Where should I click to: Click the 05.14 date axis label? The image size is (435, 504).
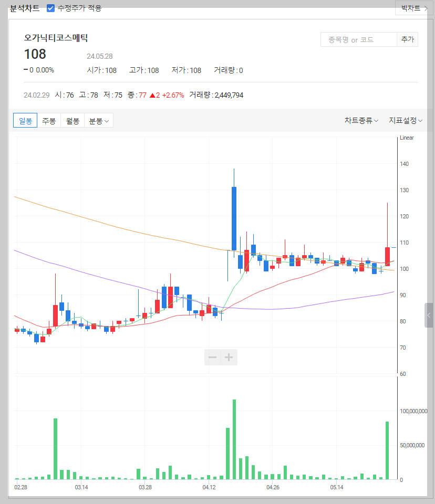click(337, 487)
